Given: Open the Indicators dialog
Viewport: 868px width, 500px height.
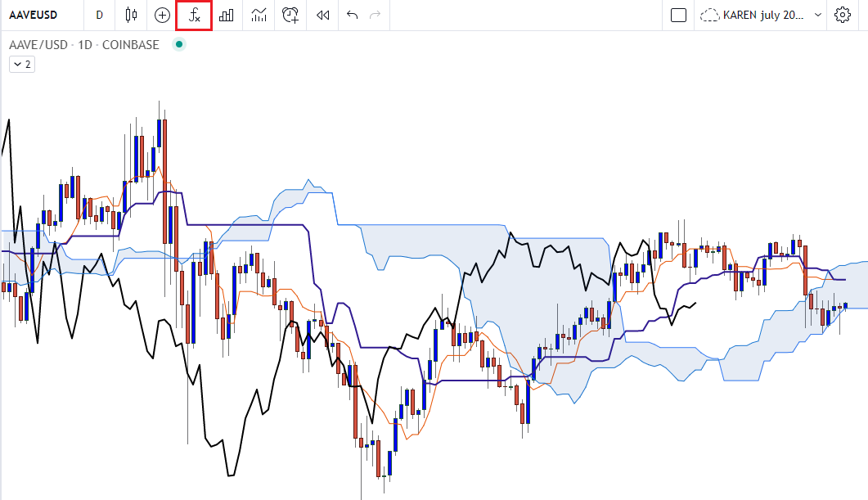Looking at the screenshot, I should tap(193, 15).
